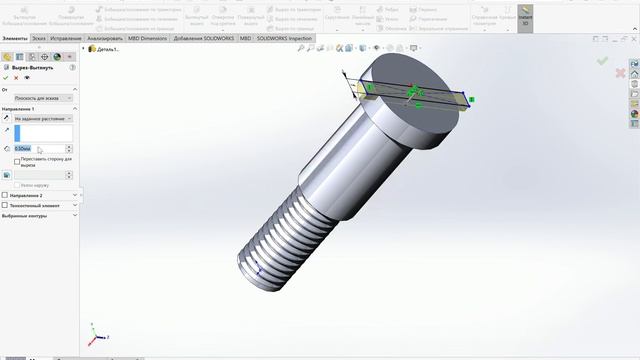Accept the feature via corner green checkmark

(602, 61)
